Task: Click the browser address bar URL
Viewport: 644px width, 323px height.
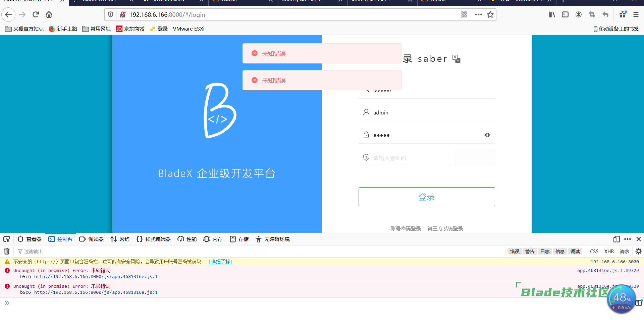Action: pos(167,15)
